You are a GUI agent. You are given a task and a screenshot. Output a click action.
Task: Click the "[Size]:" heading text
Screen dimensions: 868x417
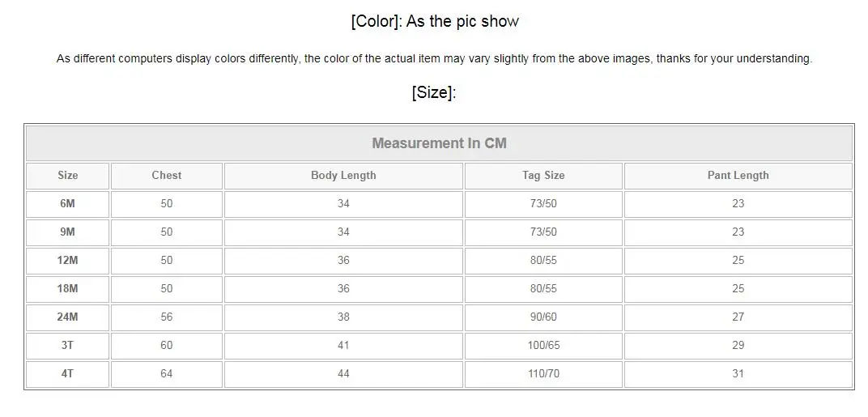click(434, 93)
